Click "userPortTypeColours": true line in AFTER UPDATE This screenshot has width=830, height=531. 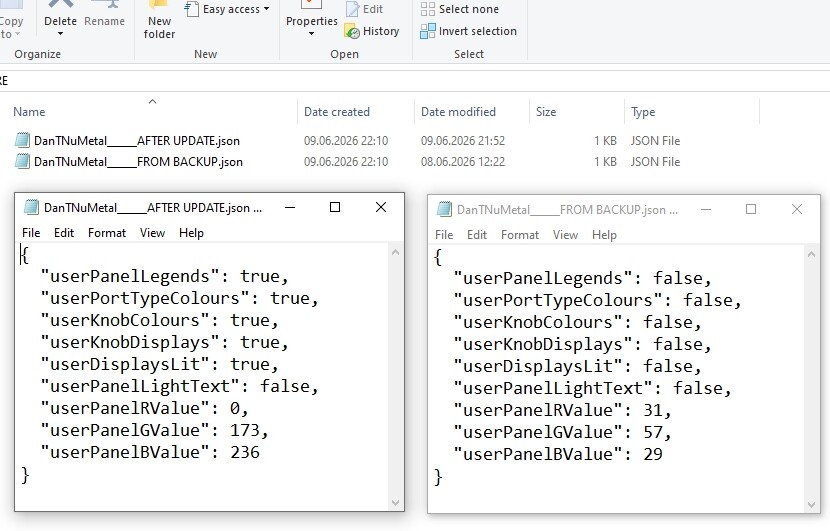[x=179, y=299]
